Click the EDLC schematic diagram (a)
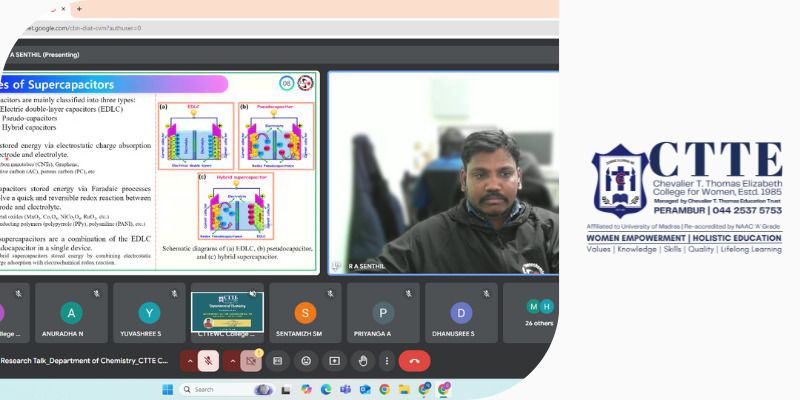This screenshot has width=800, height=400. point(196,136)
